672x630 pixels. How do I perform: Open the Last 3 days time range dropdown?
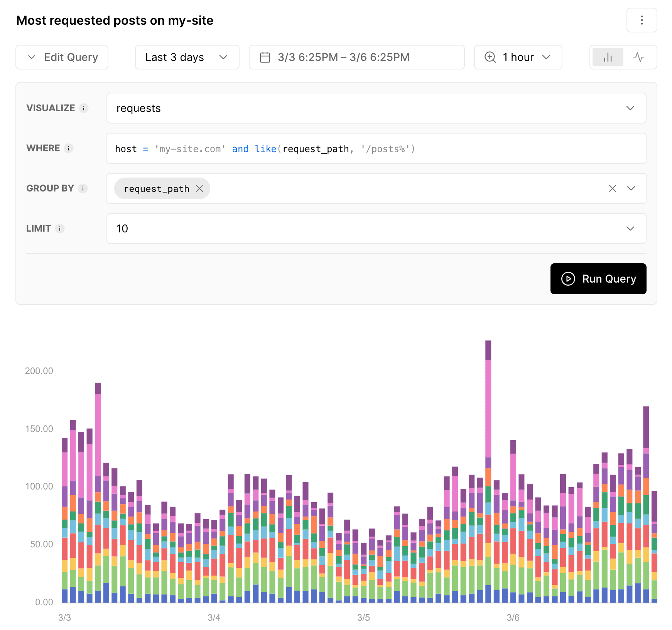pos(187,57)
